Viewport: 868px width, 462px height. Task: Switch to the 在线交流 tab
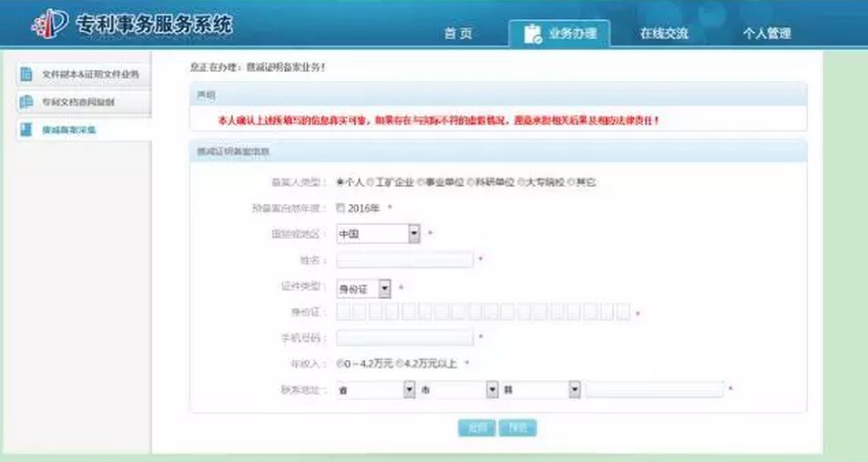coord(663,34)
